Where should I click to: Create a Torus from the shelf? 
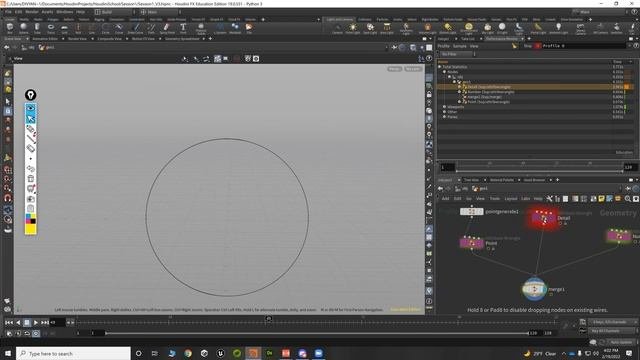(51, 28)
